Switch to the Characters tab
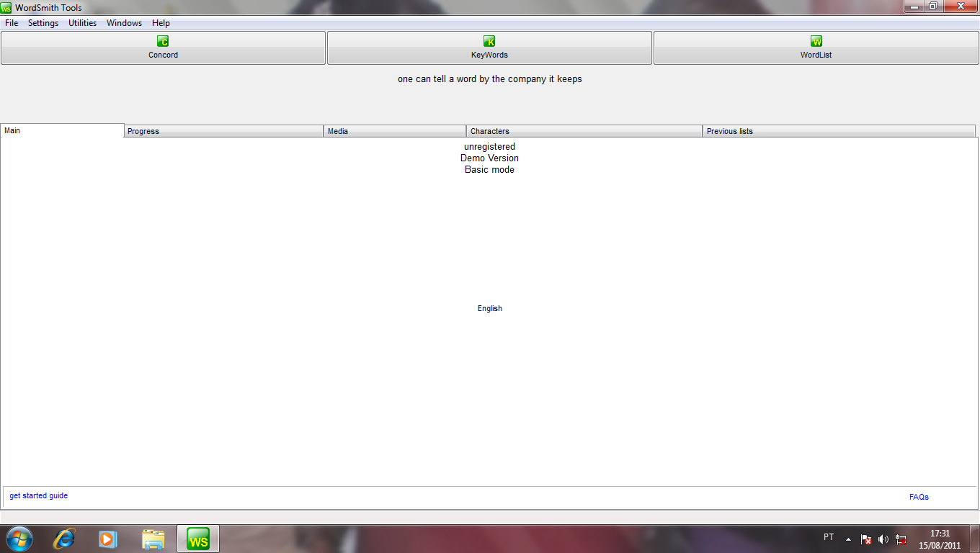980x553 pixels. point(584,131)
